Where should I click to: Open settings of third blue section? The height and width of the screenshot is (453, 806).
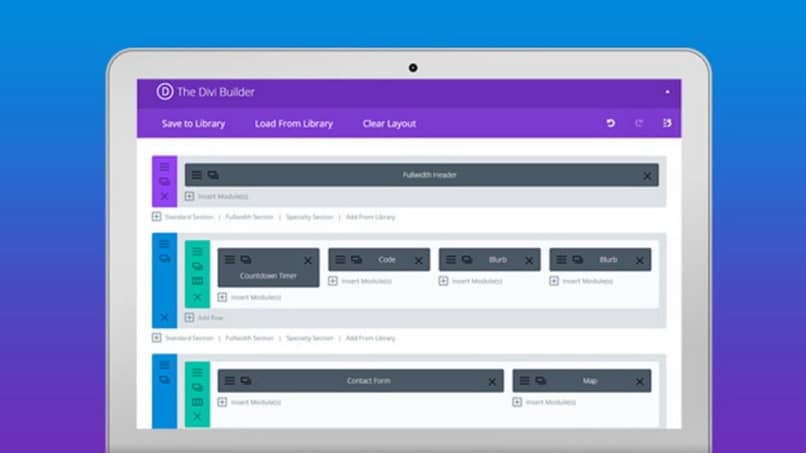164,365
